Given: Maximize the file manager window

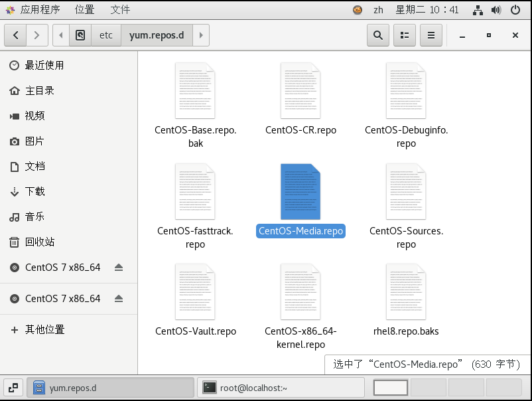Looking at the screenshot, I should 489,35.
